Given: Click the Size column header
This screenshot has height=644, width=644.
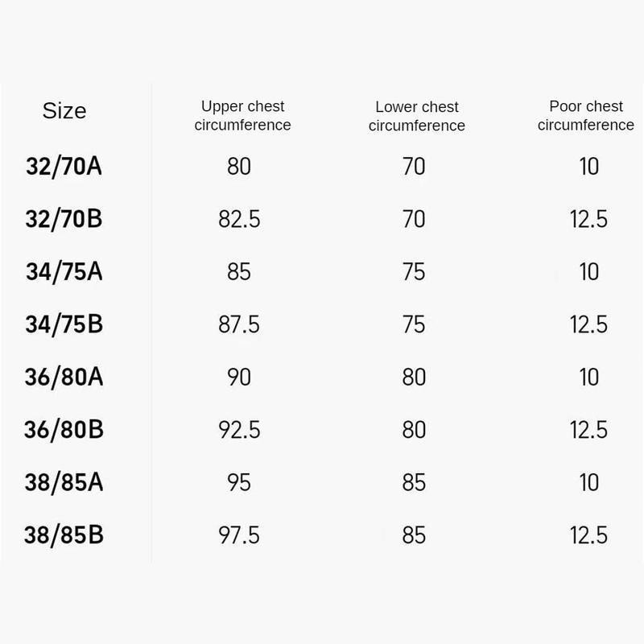Looking at the screenshot, I should [64, 111].
